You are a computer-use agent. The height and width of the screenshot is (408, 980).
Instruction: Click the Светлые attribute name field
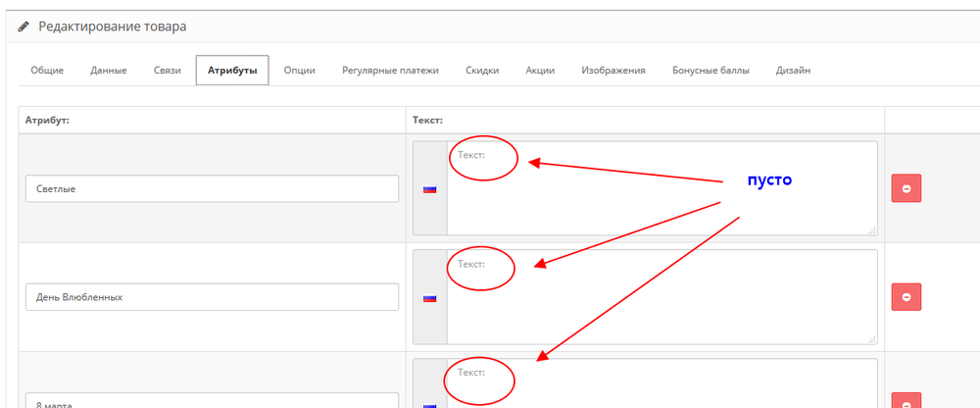(212, 188)
